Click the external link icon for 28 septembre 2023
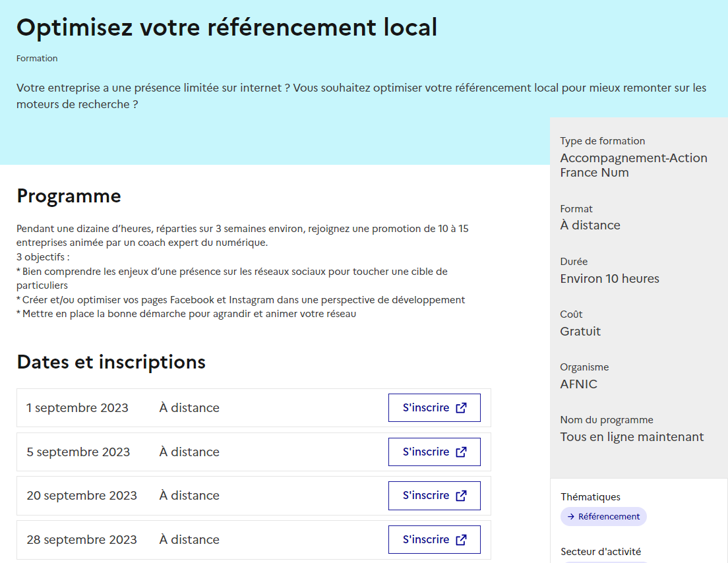This screenshot has width=728, height=563. click(462, 540)
